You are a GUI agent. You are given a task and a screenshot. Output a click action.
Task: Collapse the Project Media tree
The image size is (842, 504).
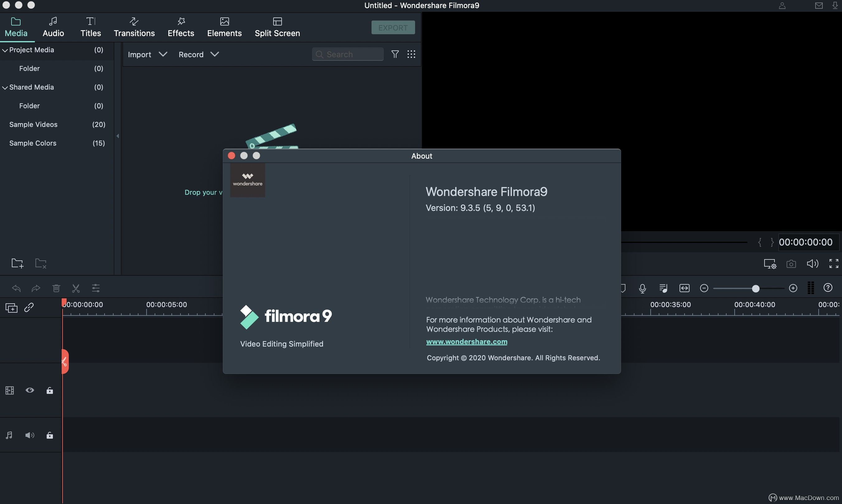pyautogui.click(x=5, y=50)
